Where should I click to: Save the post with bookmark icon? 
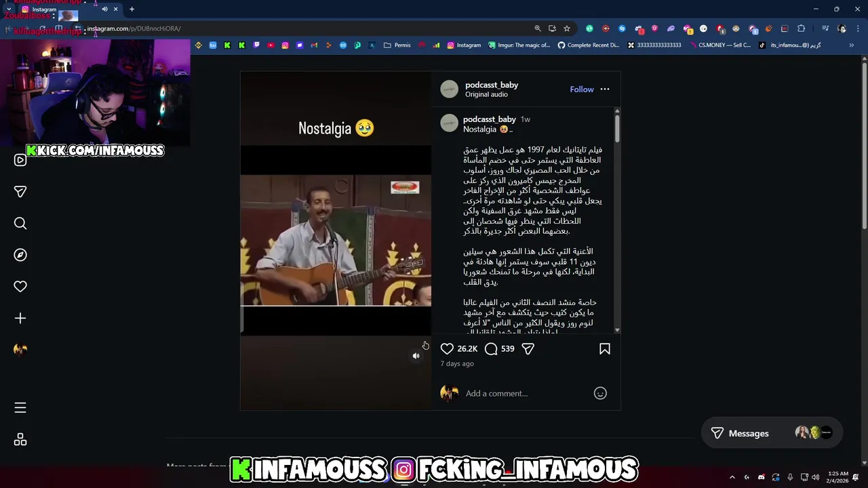604,348
